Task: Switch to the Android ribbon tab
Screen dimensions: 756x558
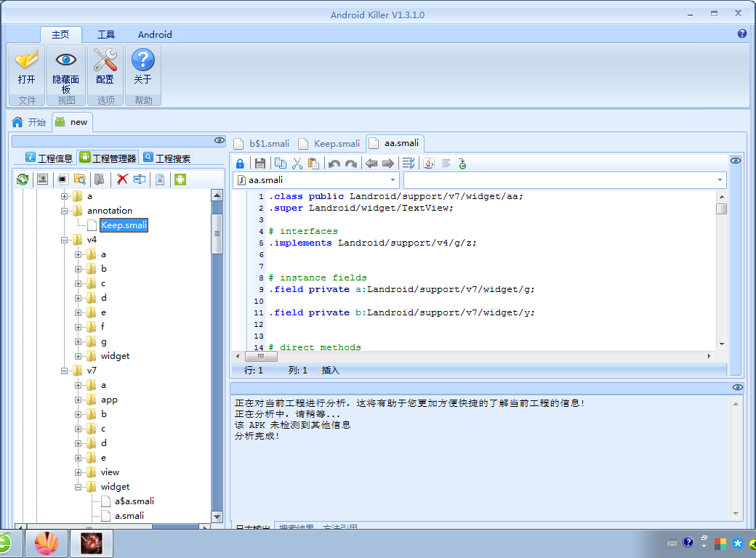Action: click(x=155, y=34)
